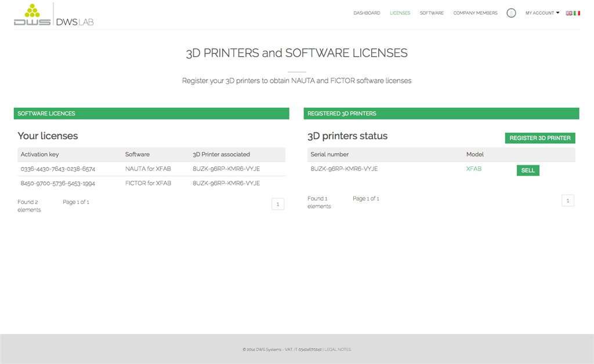
Task: Open the Legal Notes footer link
Action: (x=338, y=350)
